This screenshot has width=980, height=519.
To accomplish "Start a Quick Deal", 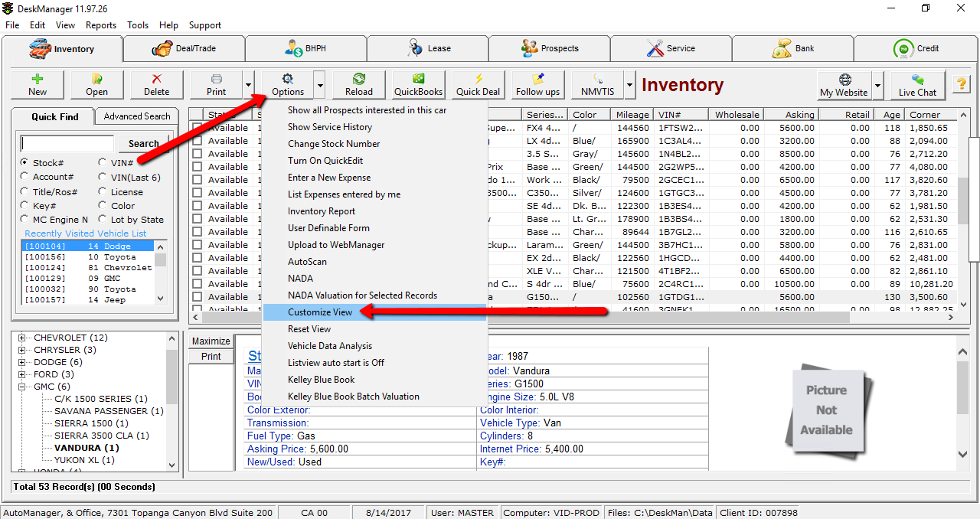I will pyautogui.click(x=477, y=84).
